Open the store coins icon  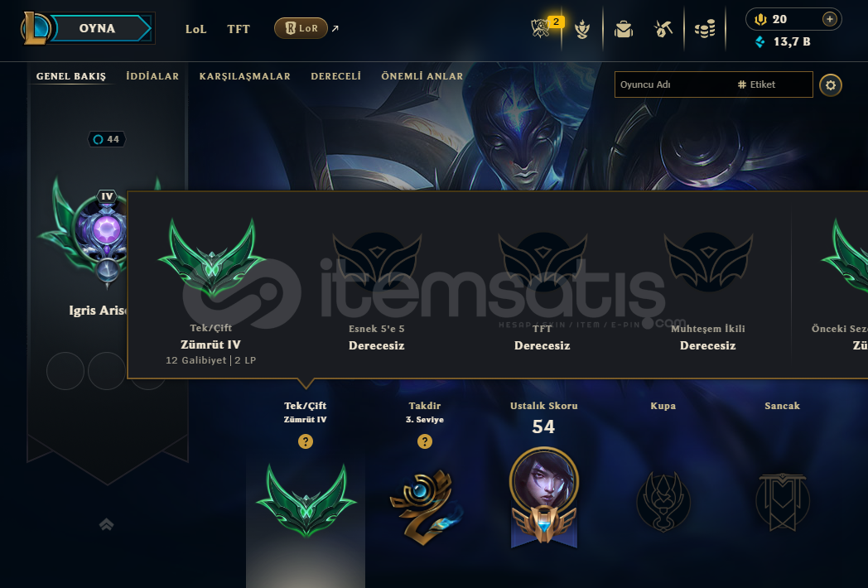(705, 29)
